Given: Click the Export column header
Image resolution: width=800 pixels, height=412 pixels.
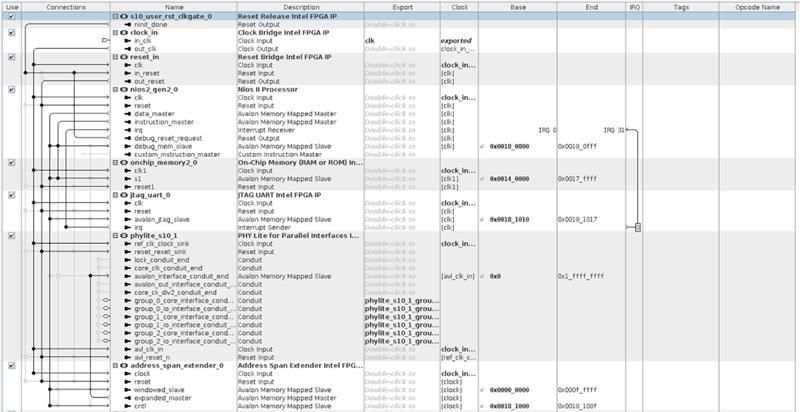Looking at the screenshot, I should click(402, 7).
